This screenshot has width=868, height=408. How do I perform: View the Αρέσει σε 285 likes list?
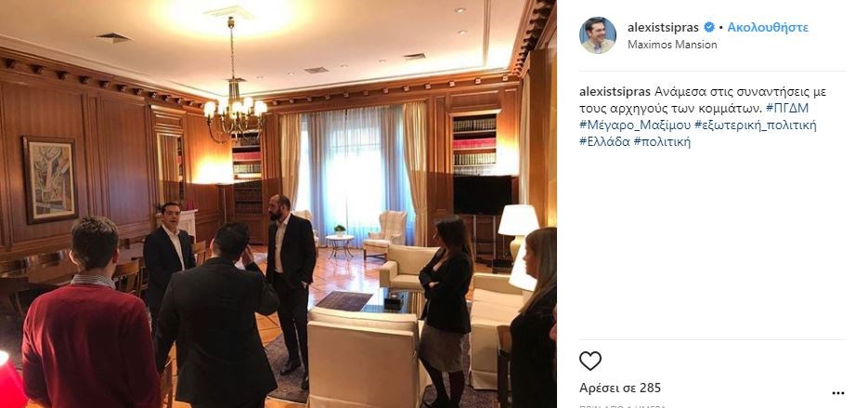620,388
